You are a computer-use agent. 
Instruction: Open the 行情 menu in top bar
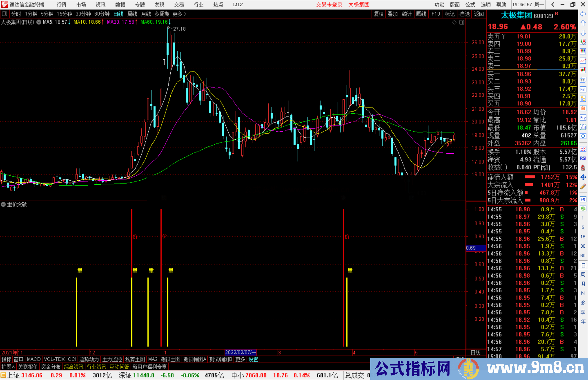62,5
